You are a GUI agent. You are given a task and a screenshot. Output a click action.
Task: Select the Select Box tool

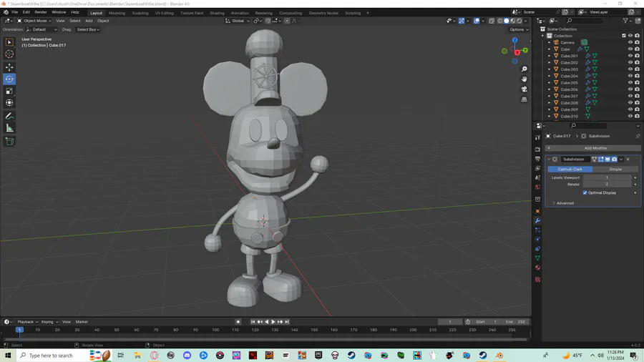tap(9, 42)
